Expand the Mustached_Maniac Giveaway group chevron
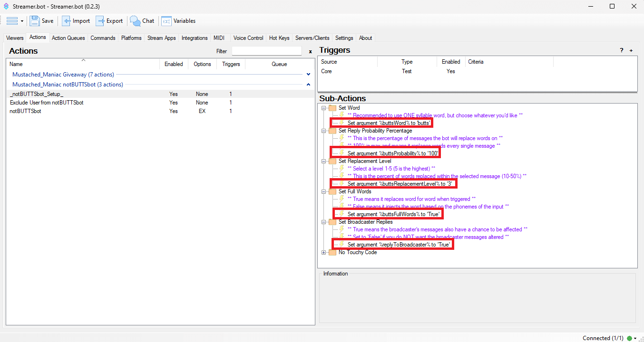 (x=308, y=75)
